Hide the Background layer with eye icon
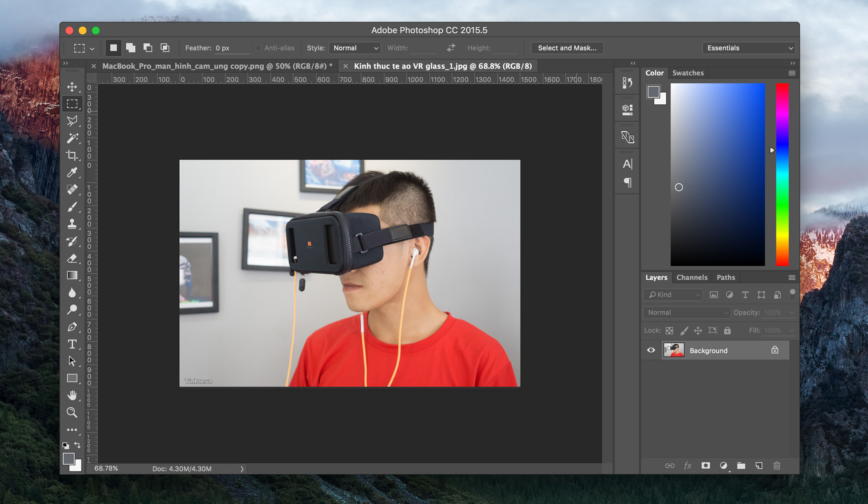The height and width of the screenshot is (504, 868). coord(651,350)
